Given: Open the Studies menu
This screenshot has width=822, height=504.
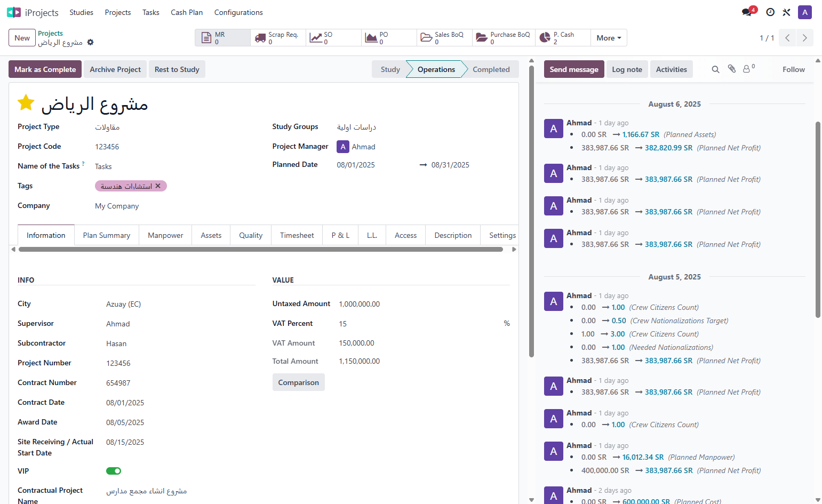Looking at the screenshot, I should 81,12.
